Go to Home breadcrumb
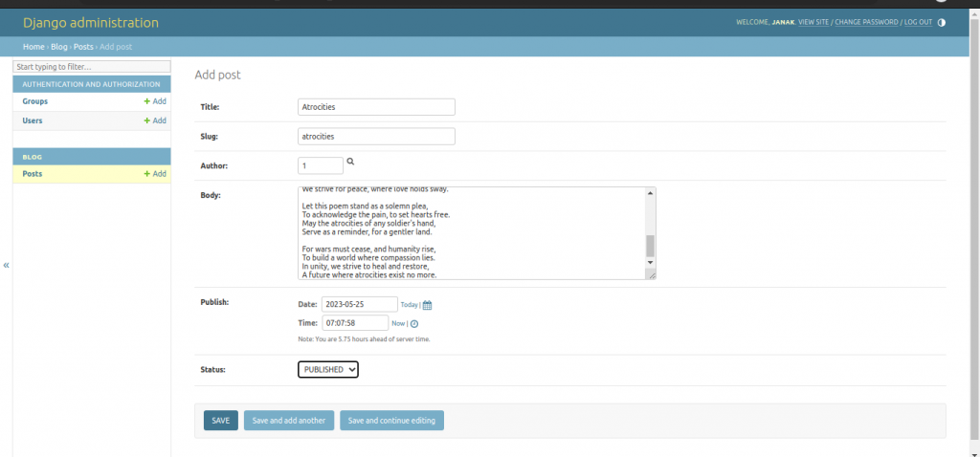 click(x=33, y=47)
